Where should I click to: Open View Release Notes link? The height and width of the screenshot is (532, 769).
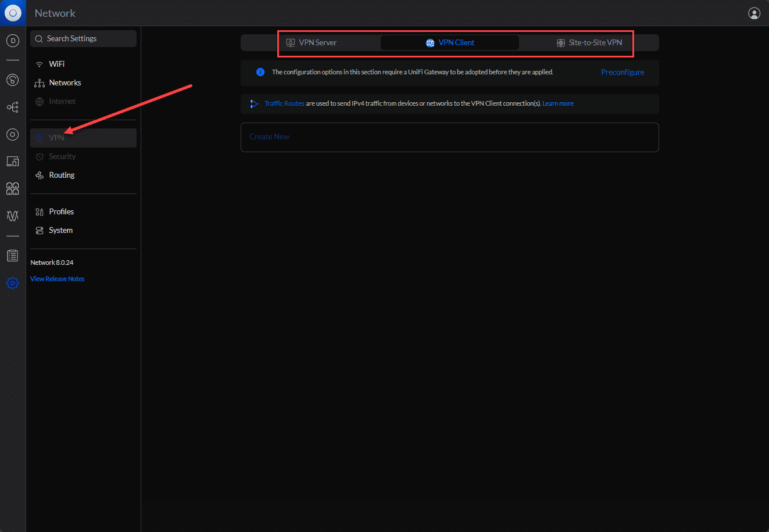(58, 279)
